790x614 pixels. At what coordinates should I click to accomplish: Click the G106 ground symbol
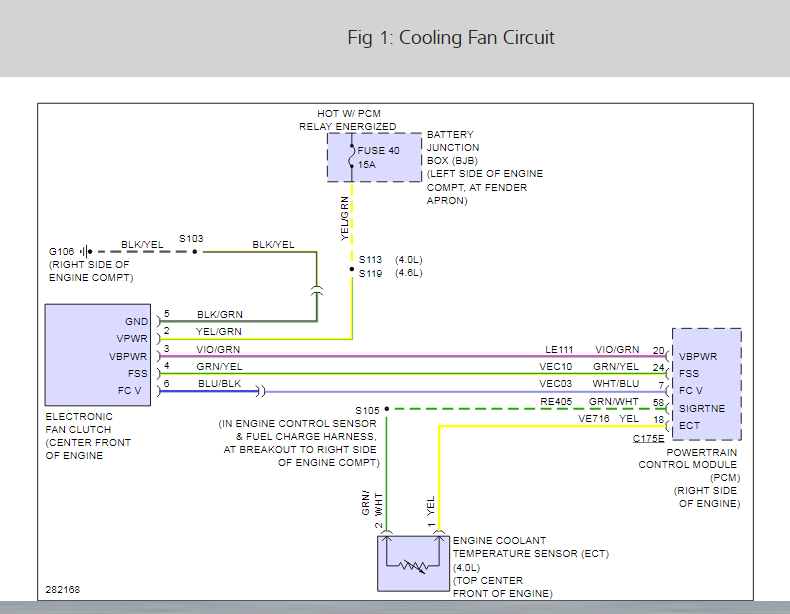tap(86, 251)
